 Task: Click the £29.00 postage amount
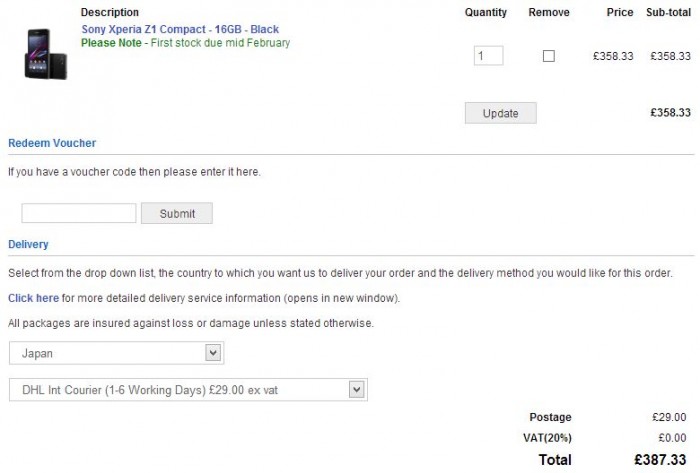click(x=669, y=416)
